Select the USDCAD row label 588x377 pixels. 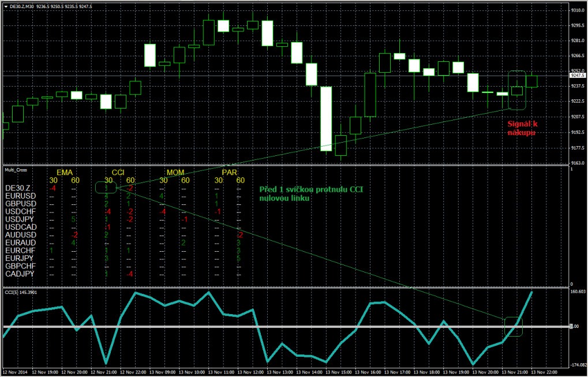tap(21, 227)
